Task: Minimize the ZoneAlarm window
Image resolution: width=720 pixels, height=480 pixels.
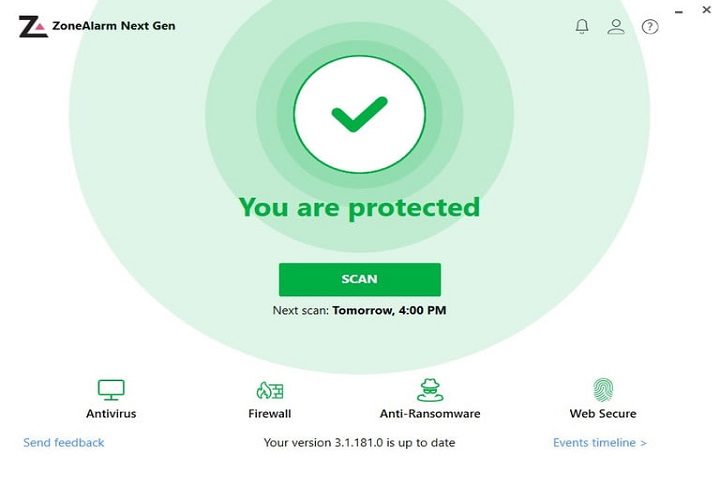Action: pos(679,11)
